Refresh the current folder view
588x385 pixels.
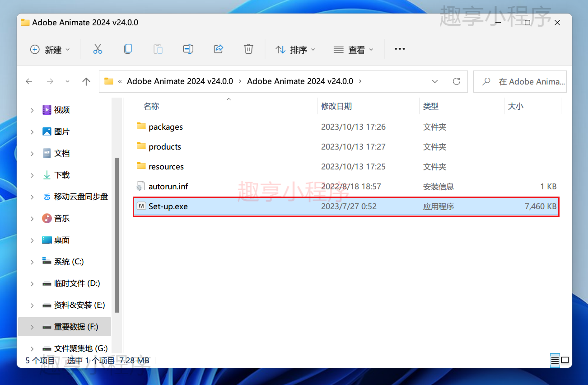click(x=457, y=81)
